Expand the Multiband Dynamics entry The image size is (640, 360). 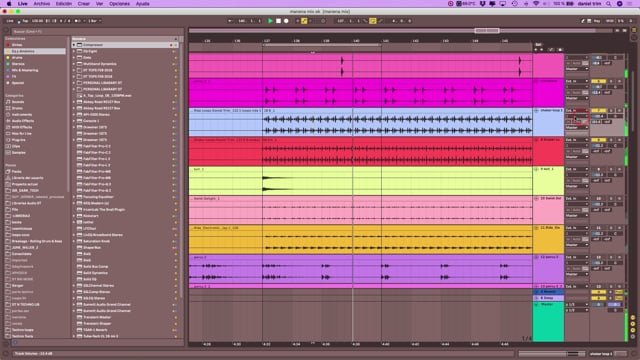tap(74, 64)
